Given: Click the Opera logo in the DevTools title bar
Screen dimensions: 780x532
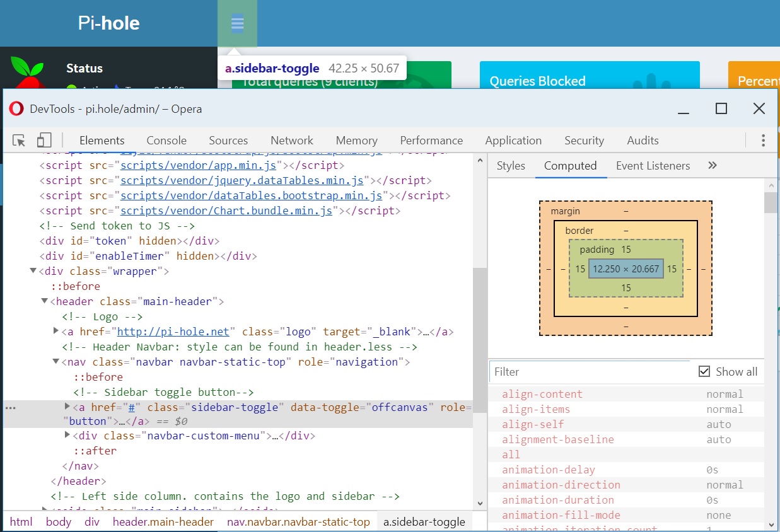Looking at the screenshot, I should 16,108.
